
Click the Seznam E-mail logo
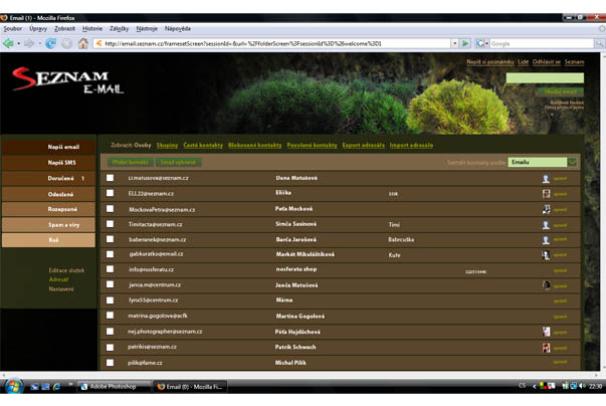coord(53,80)
